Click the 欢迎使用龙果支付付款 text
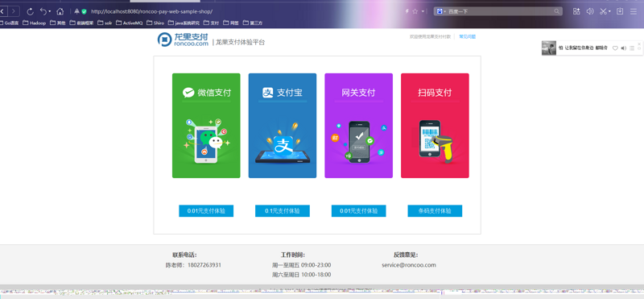Viewport: 644px width, 299px height. click(x=430, y=36)
